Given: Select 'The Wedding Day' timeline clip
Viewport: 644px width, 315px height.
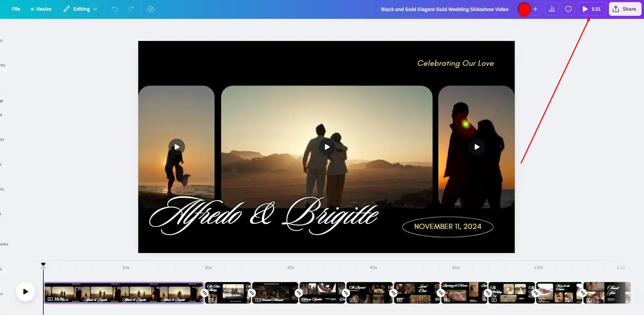Looking at the screenshot, I should [512, 293].
